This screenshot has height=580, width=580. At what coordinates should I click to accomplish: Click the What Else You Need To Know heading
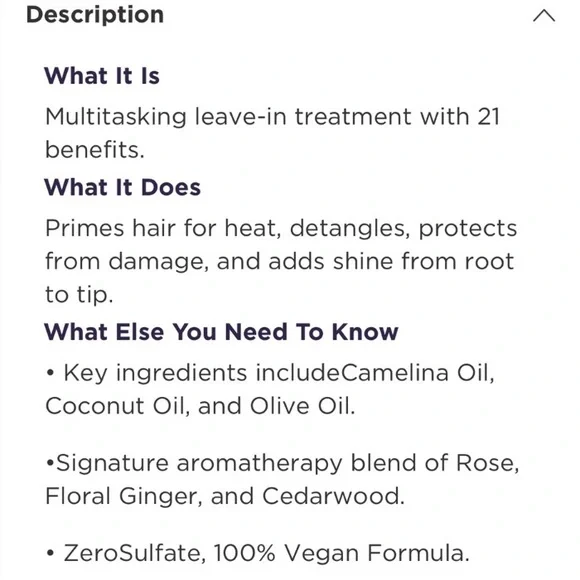[x=221, y=331]
